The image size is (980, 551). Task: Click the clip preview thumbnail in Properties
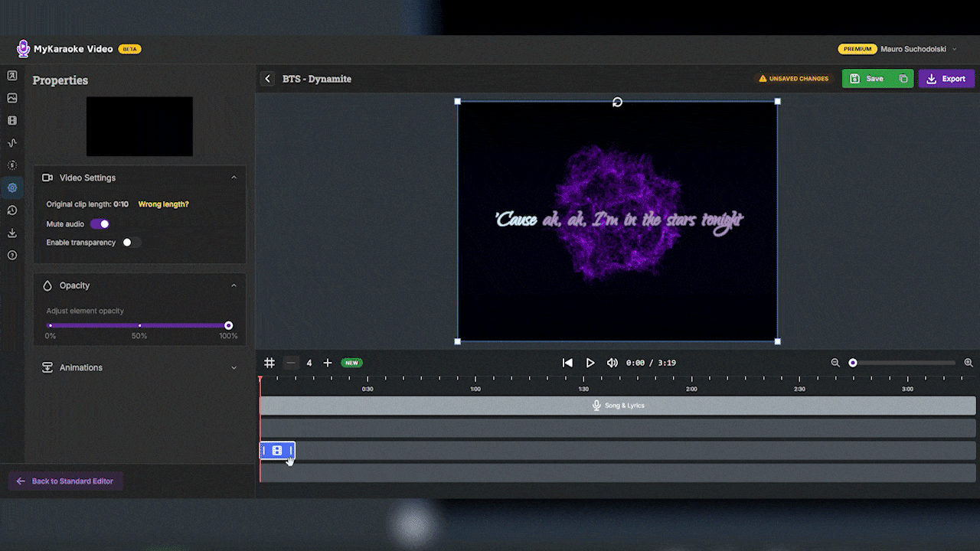point(139,126)
